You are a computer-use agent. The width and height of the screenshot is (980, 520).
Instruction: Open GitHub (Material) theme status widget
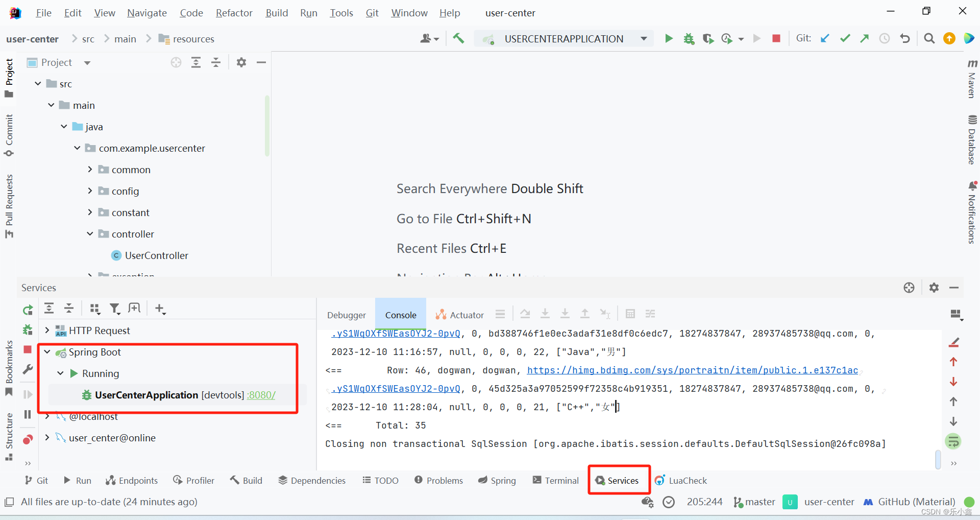coord(910,502)
